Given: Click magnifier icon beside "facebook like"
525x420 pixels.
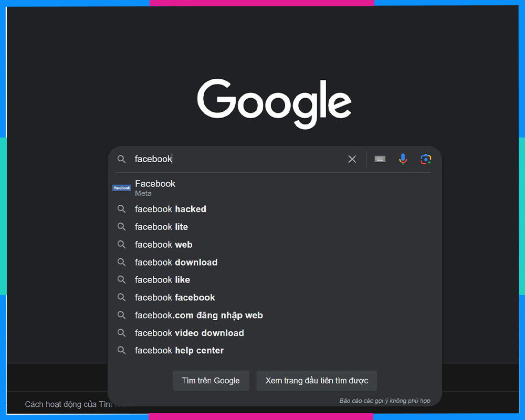Looking at the screenshot, I should pyautogui.click(x=122, y=280).
